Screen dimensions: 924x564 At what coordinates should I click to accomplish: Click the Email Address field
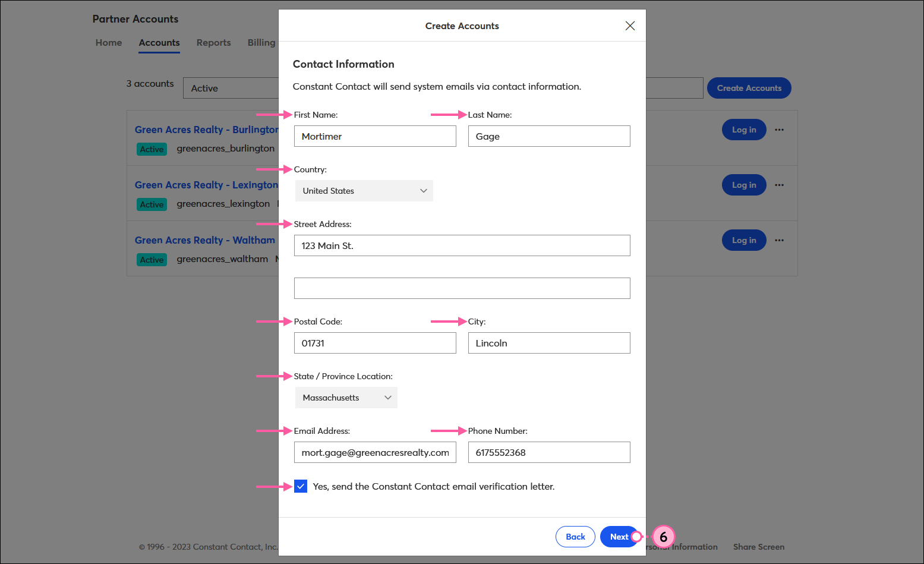[375, 452]
